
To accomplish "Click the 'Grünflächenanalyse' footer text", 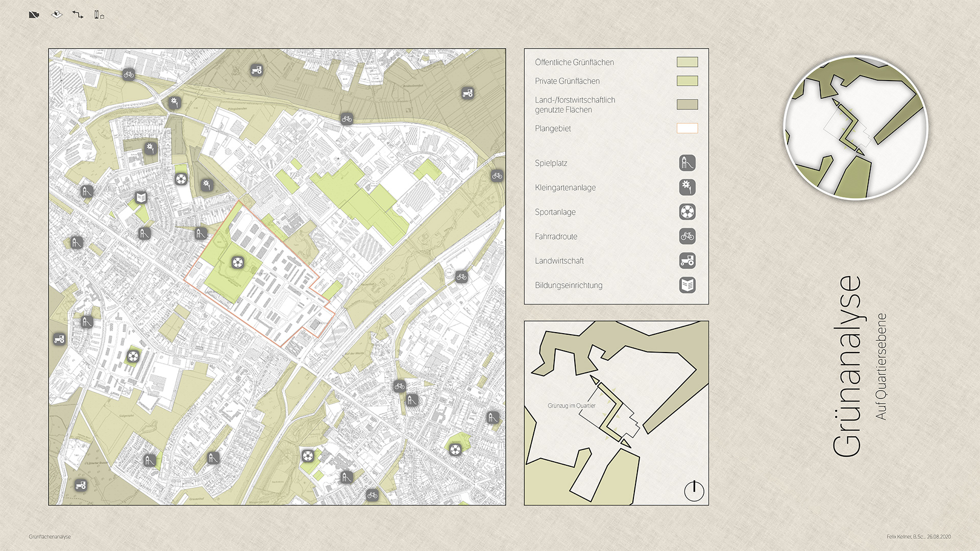I will [x=50, y=537].
